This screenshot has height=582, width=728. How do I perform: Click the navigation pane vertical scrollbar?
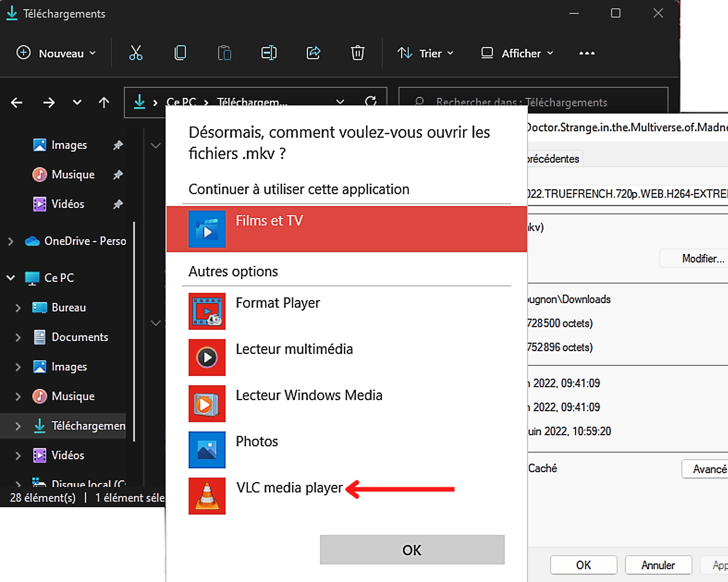134,331
